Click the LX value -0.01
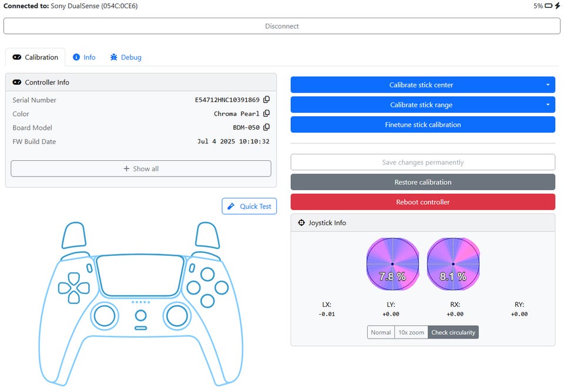Viewport: 564px width, 392px height. tap(327, 314)
